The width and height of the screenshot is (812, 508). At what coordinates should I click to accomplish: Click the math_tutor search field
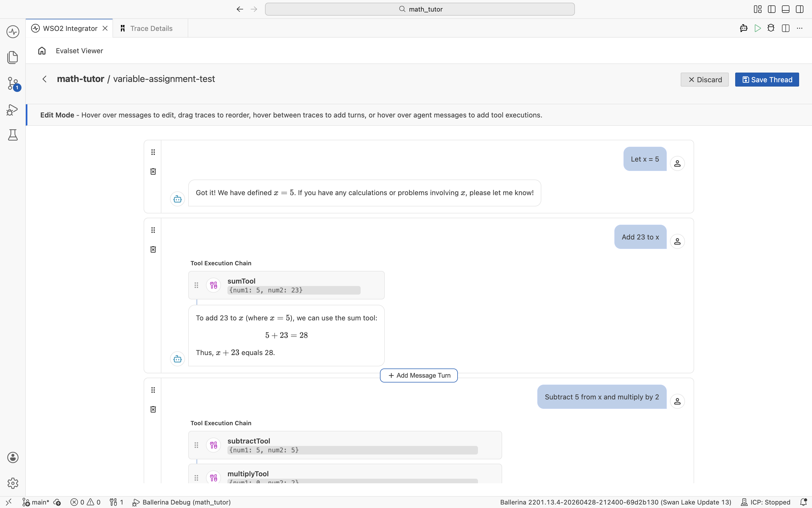click(x=420, y=9)
